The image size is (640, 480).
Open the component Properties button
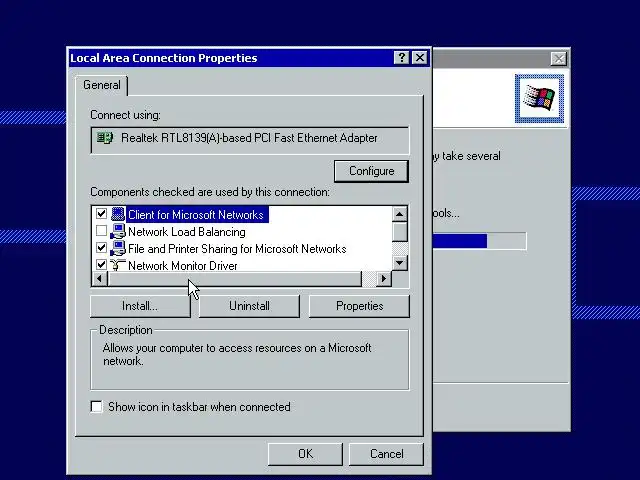coord(359,306)
